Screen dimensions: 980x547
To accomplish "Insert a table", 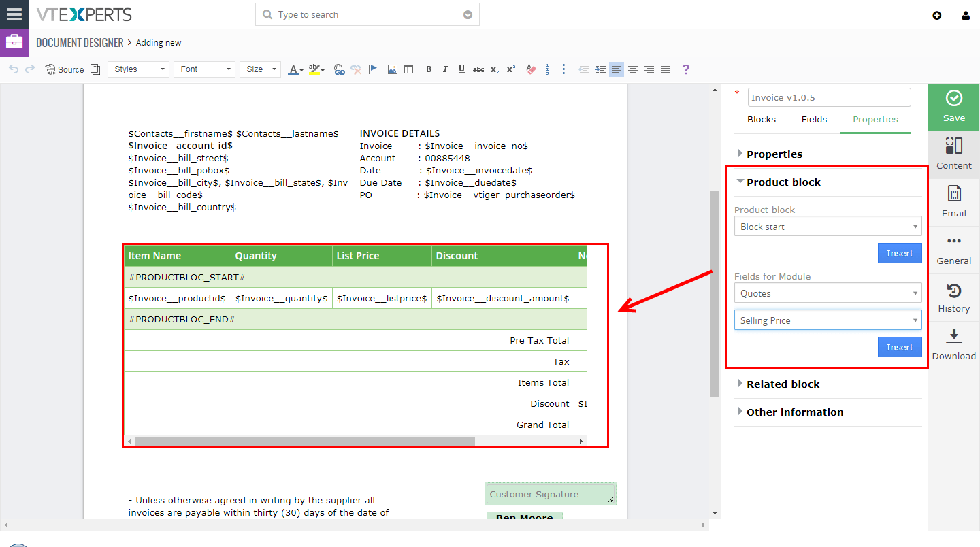I will coord(409,69).
